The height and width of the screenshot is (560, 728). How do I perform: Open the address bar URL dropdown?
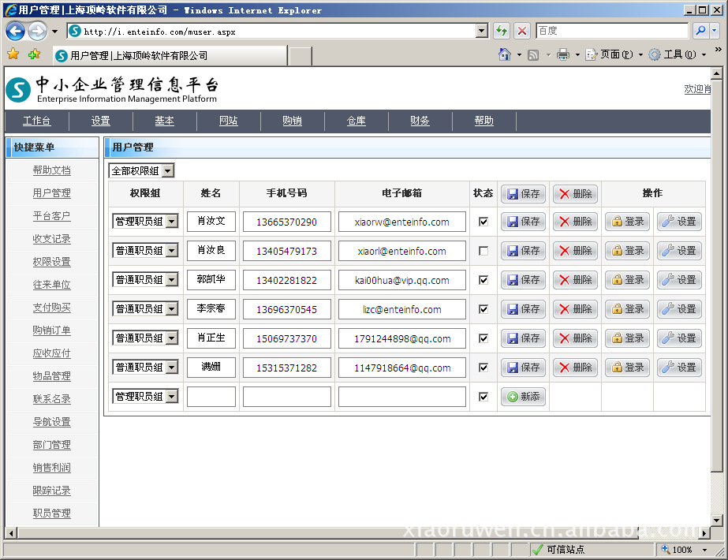point(482,31)
